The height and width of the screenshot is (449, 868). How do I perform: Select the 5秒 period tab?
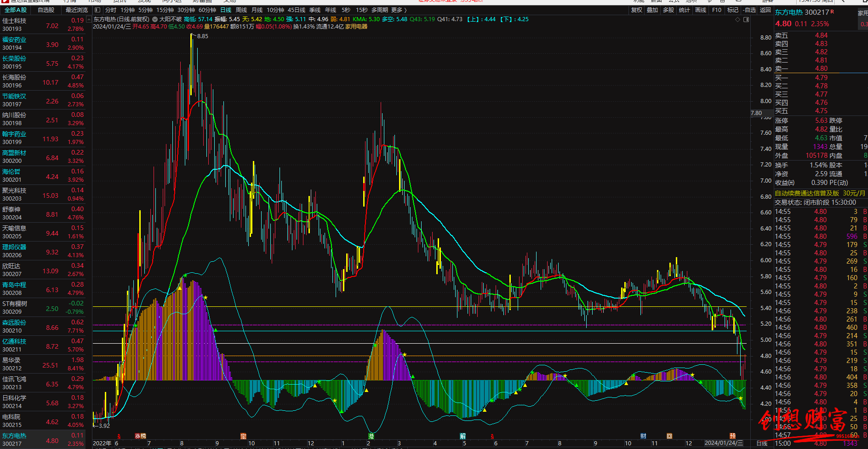click(346, 10)
